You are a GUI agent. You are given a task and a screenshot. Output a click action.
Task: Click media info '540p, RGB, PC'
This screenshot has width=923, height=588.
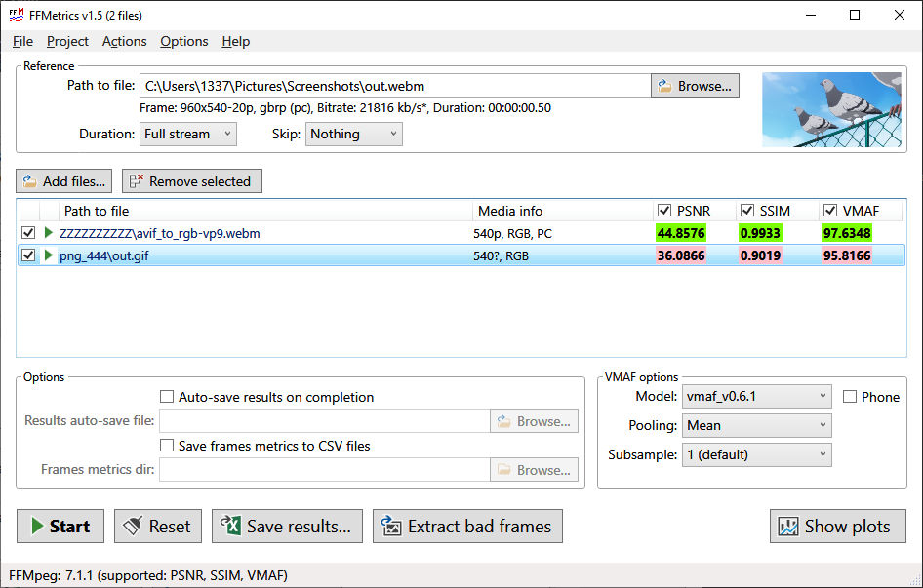[x=512, y=234]
